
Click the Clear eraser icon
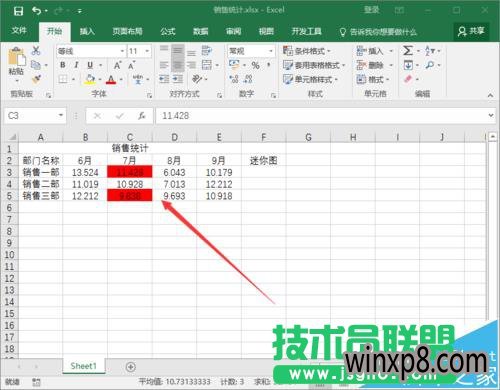[408, 79]
